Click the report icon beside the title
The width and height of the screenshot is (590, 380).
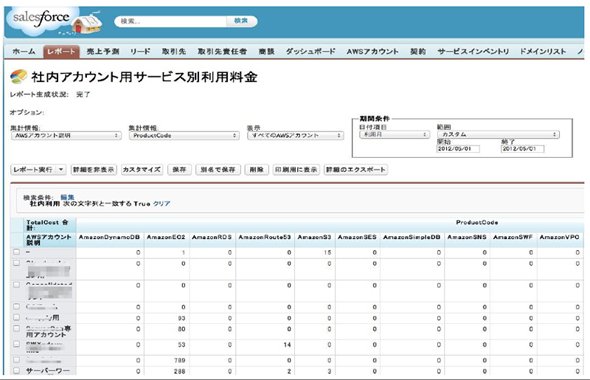pos(18,77)
